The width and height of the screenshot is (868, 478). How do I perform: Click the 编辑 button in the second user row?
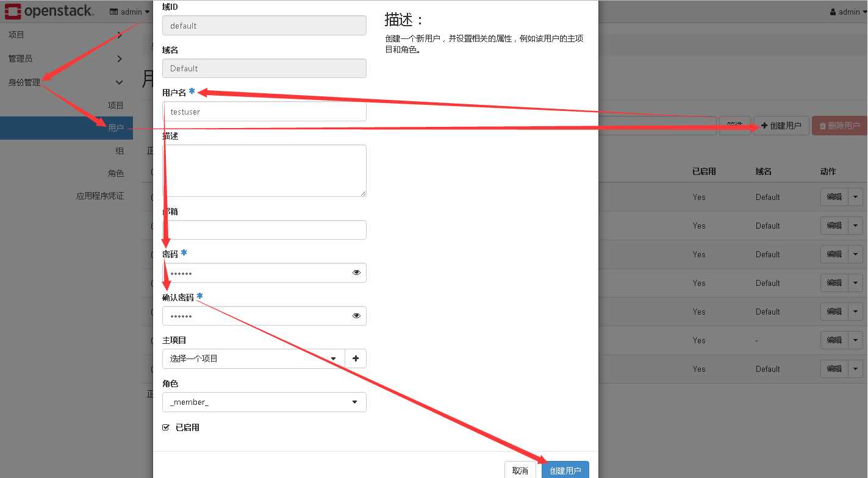[834, 226]
